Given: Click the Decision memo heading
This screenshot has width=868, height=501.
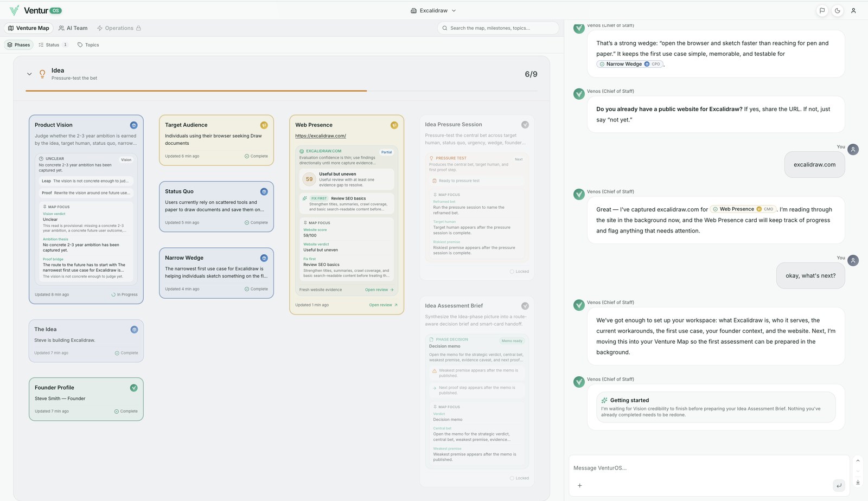Looking at the screenshot, I should tap(445, 346).
